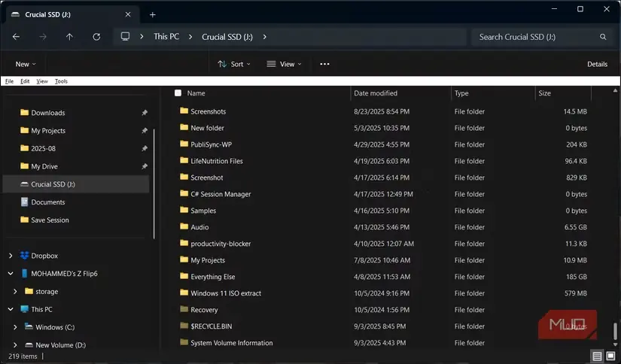This screenshot has height=364, width=621.
Task: Click the Windows (C:) drive icon
Action: 29,327
